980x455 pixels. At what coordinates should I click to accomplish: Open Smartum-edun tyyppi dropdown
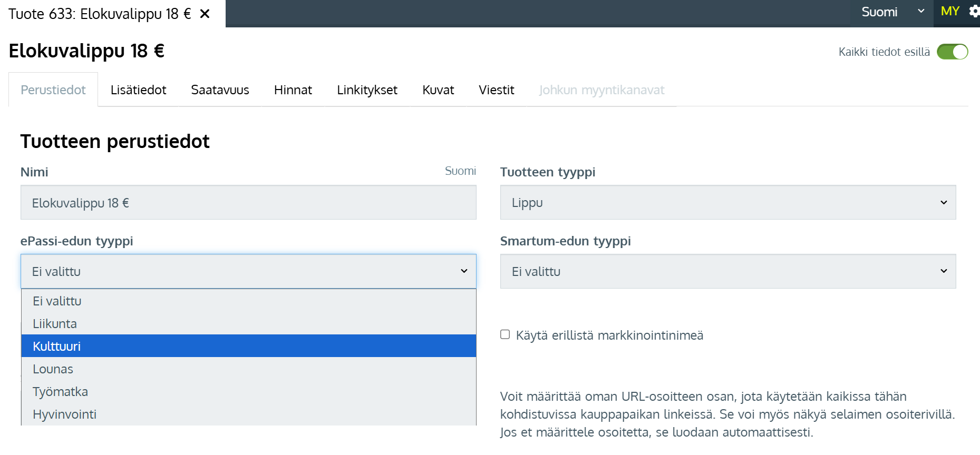(727, 272)
